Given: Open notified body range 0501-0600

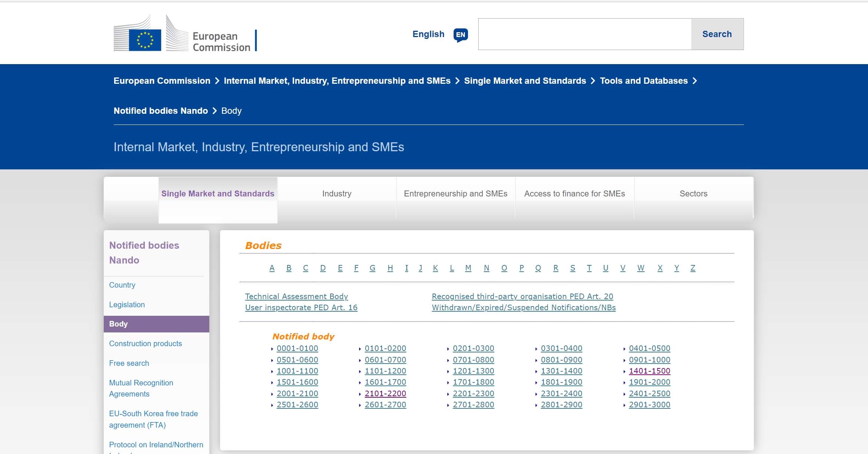Looking at the screenshot, I should (297, 360).
